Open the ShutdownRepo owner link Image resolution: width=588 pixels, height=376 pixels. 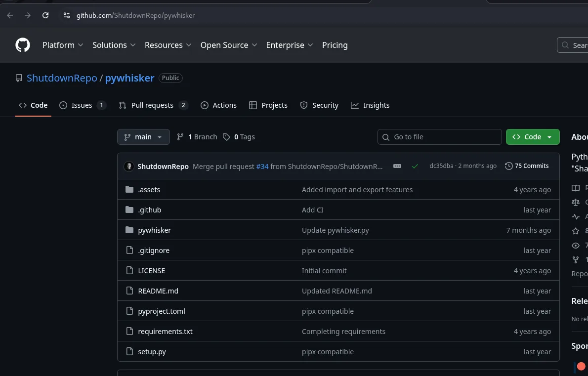pos(62,78)
